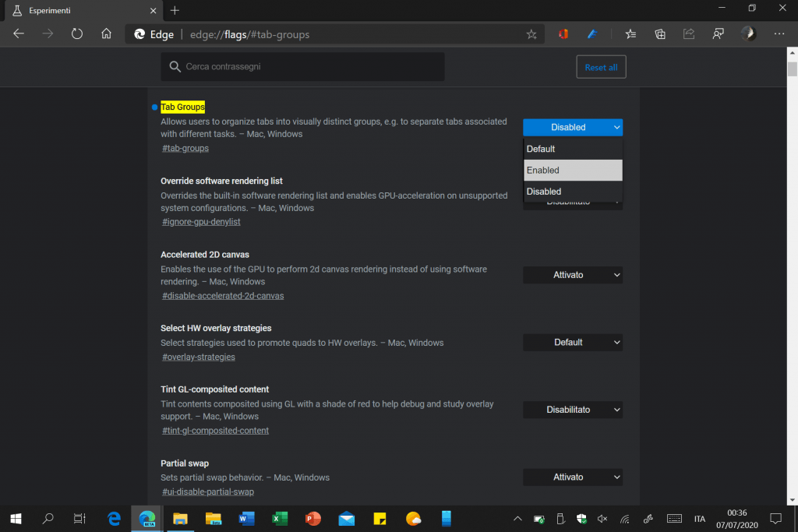Open Select HW overlay strategies dropdown
This screenshot has height=532, width=798.
(x=573, y=342)
